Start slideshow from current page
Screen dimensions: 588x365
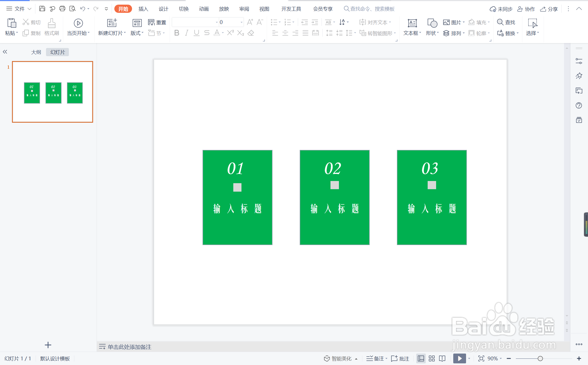pyautogui.click(x=78, y=23)
